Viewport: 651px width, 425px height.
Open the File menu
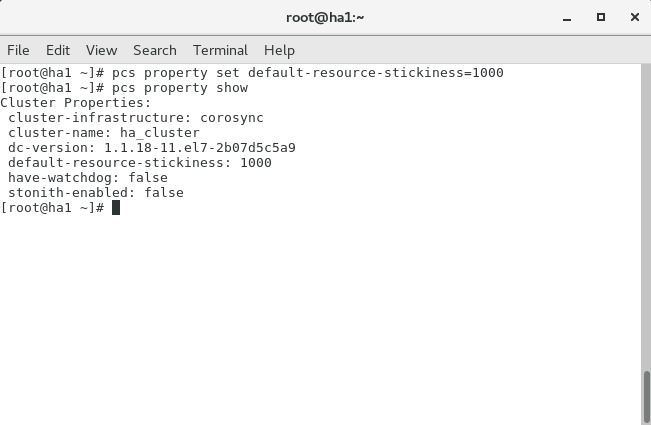(18, 50)
